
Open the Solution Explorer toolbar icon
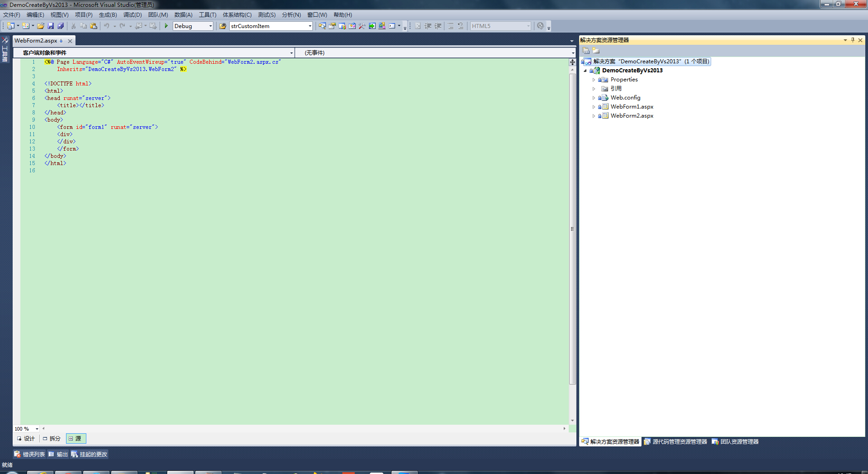(x=322, y=26)
